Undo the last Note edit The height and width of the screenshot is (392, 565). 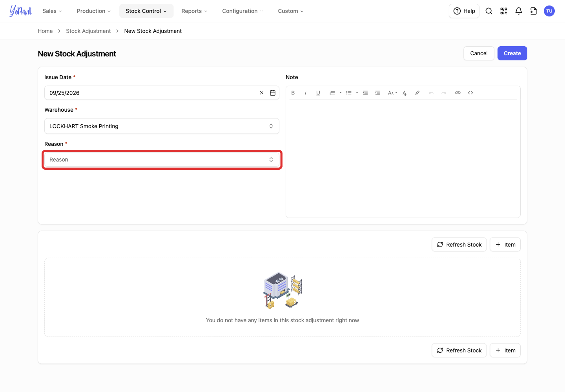[431, 93]
